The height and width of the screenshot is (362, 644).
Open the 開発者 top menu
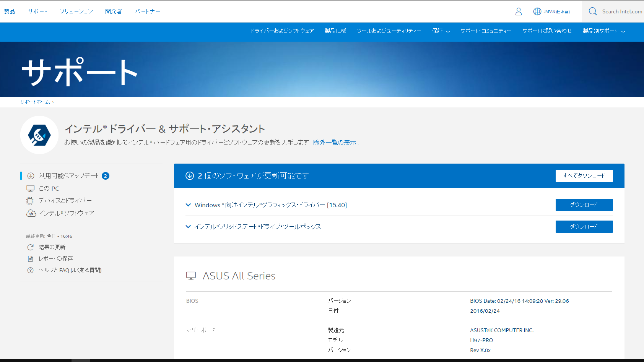[x=114, y=11]
